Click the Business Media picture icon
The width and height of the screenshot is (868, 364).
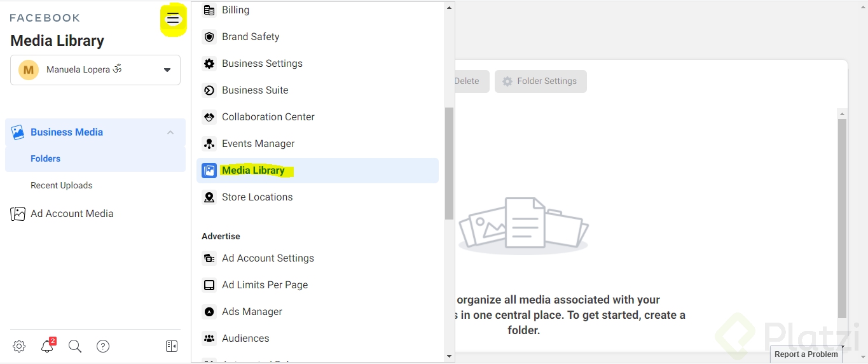pyautogui.click(x=18, y=132)
